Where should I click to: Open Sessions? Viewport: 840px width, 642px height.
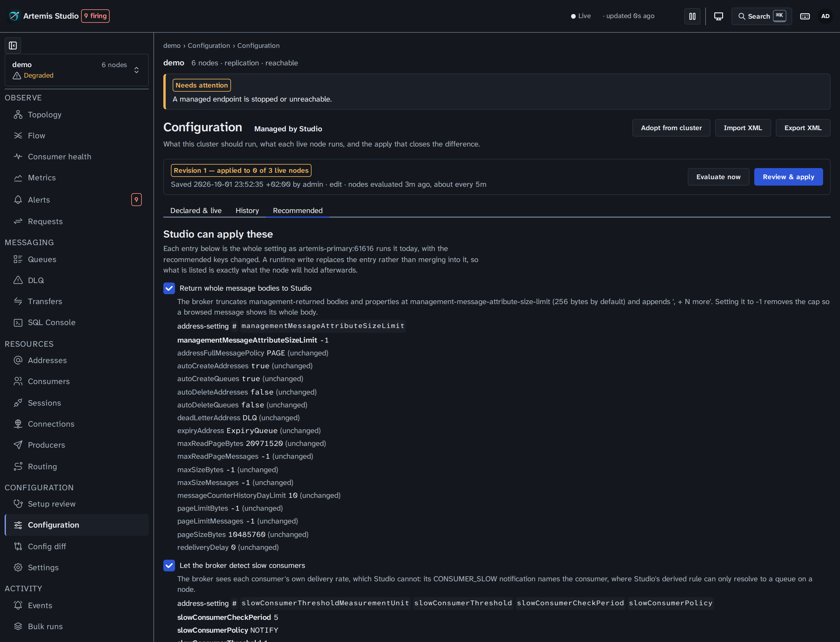point(76,403)
